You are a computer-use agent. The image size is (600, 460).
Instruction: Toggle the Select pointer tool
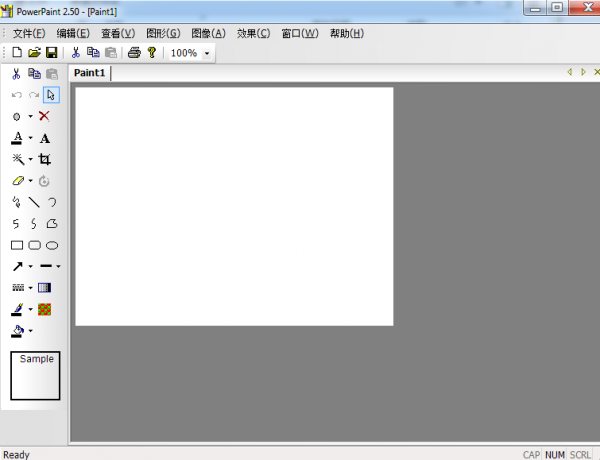coord(51,95)
